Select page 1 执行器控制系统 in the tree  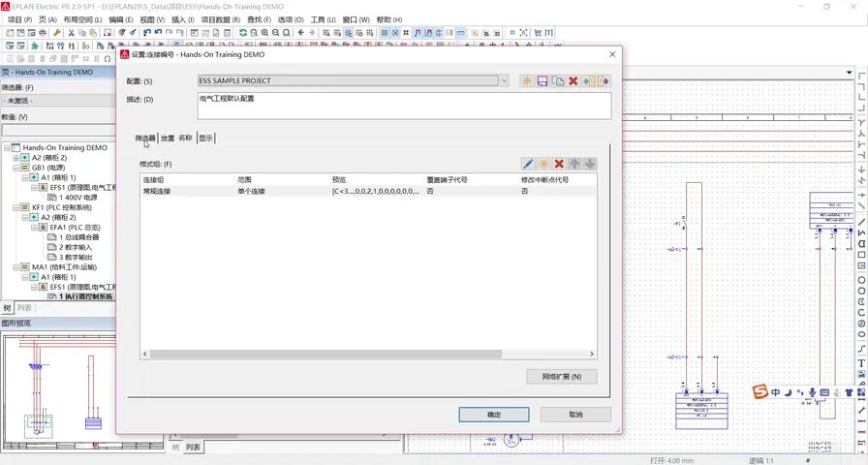86,296
